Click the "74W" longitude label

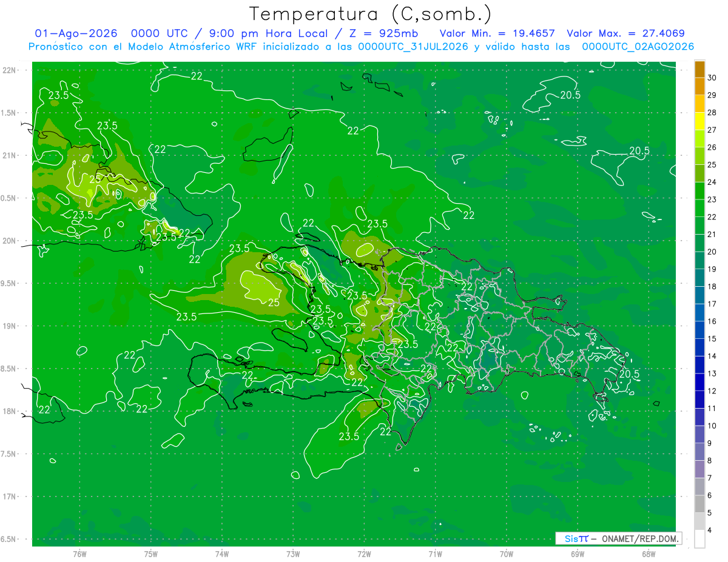222,554
